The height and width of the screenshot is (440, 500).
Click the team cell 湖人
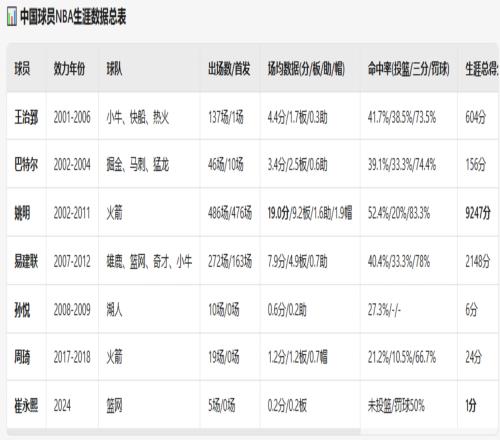click(x=114, y=310)
